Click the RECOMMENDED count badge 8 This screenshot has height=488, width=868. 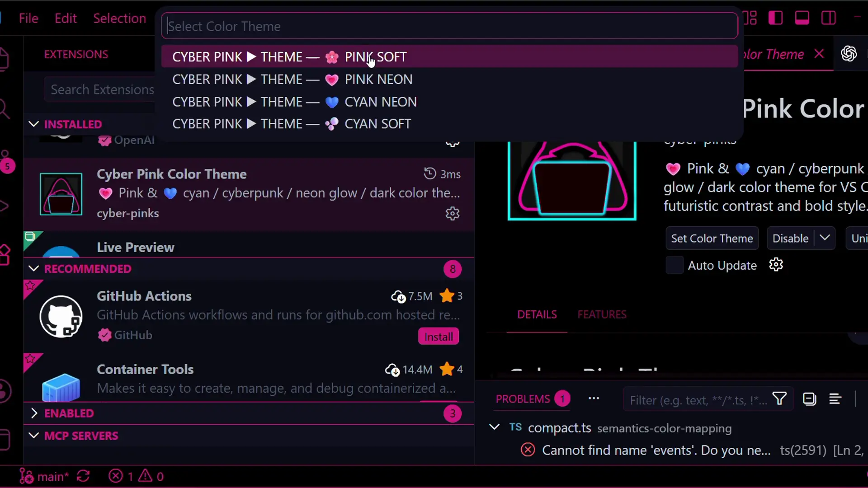click(453, 269)
